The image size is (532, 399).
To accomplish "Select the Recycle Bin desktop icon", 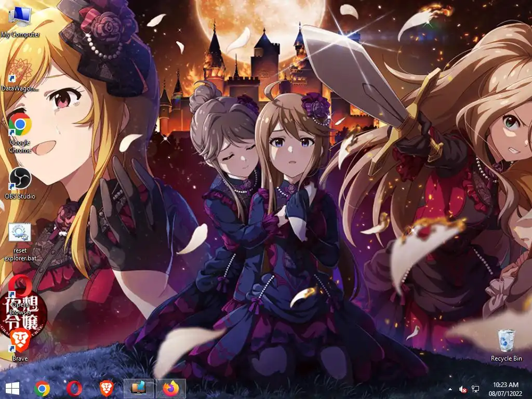I will (506, 345).
